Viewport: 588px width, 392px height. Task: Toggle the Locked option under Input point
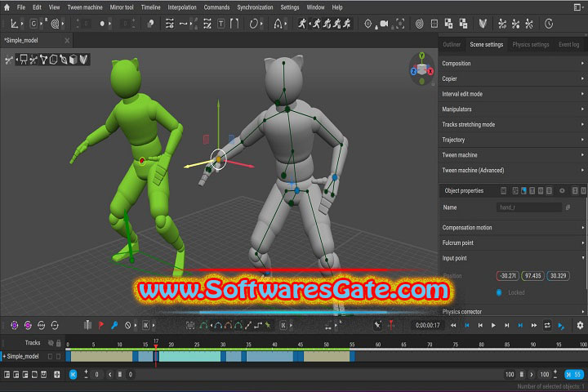click(x=499, y=292)
